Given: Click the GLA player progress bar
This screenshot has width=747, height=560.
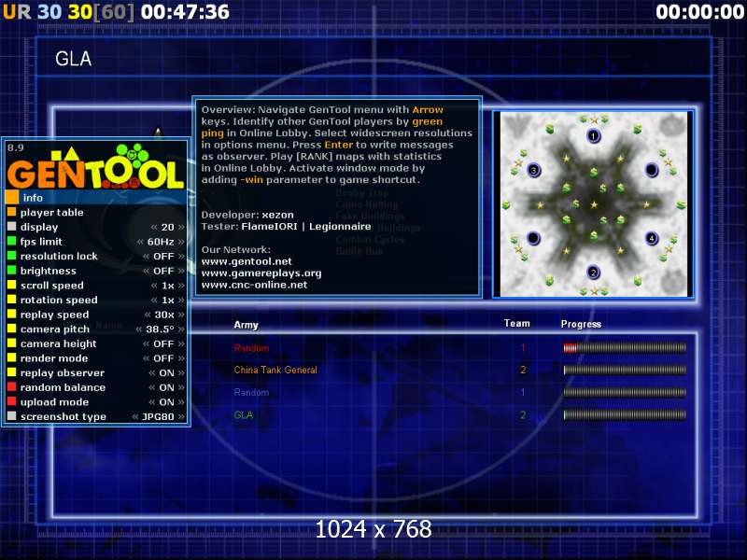Looking at the screenshot, I should pyautogui.click(x=625, y=415).
